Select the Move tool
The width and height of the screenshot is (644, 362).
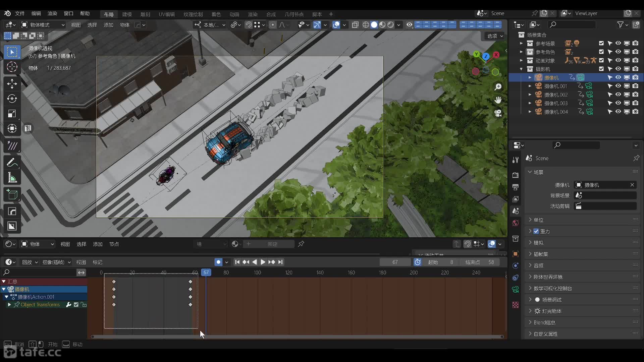(x=12, y=83)
